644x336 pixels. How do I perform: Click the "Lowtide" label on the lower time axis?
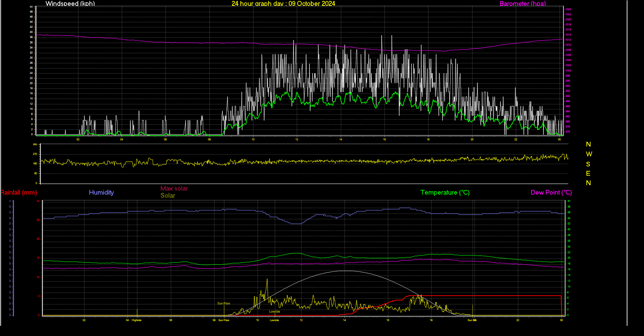coord(274,320)
